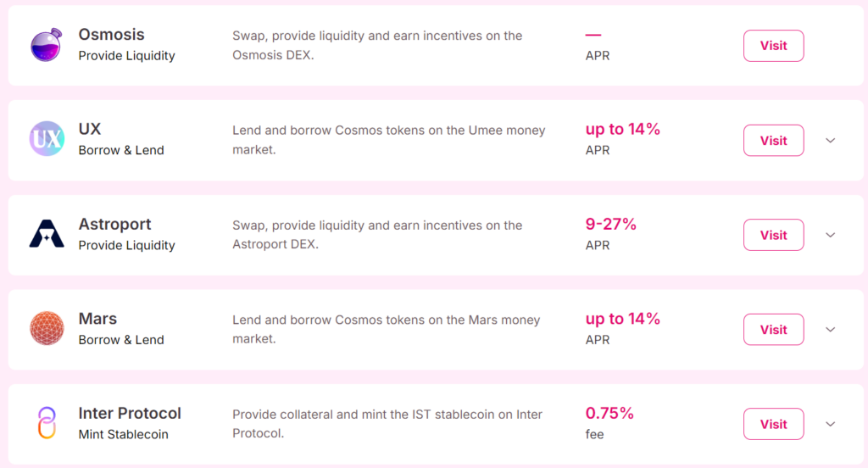Expand the Inter Protocol row chevron
868x468 pixels.
[x=831, y=424]
